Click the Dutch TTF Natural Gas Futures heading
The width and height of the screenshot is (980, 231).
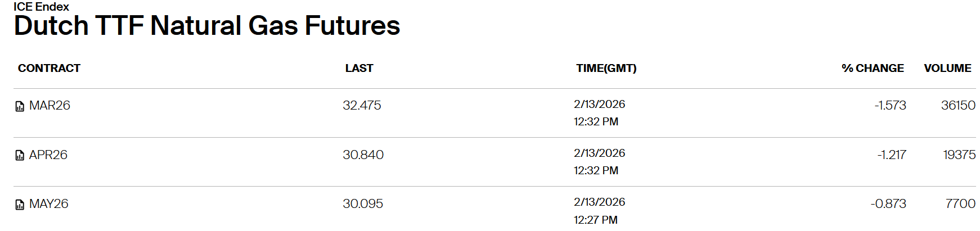click(x=207, y=26)
